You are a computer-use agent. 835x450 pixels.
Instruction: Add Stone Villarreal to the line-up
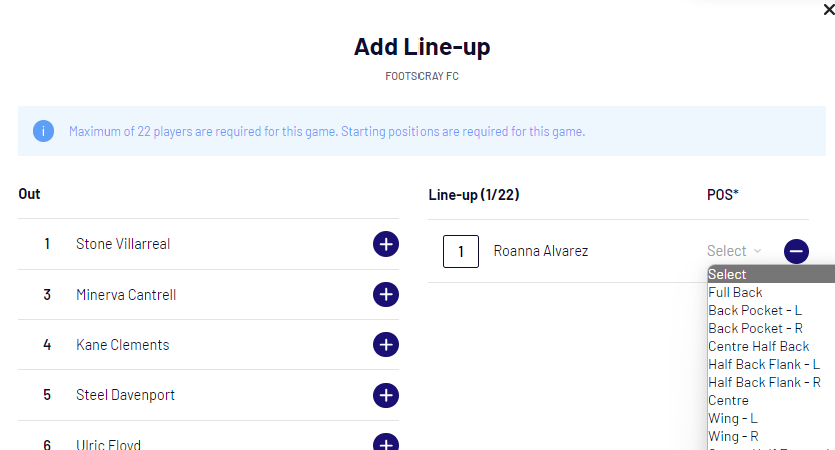[x=386, y=244]
